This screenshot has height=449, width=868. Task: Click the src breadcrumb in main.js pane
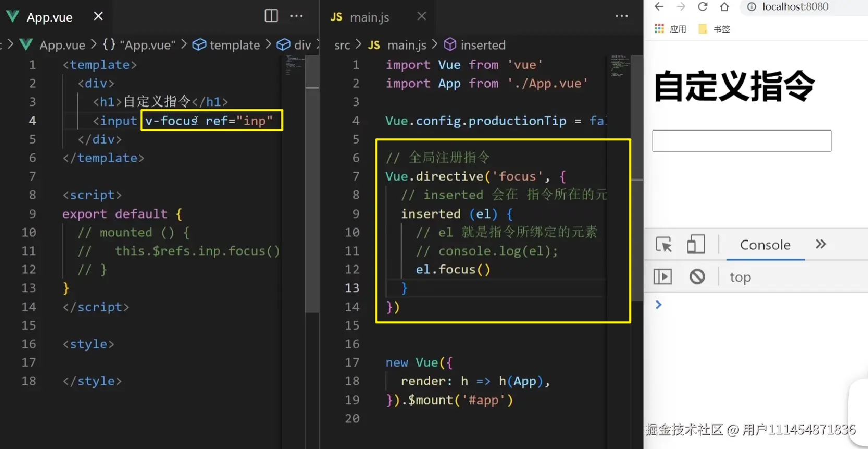tap(342, 45)
